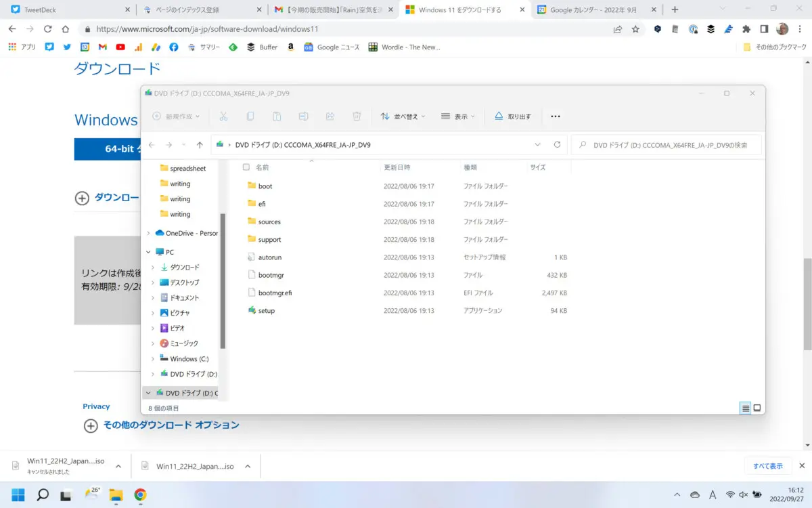This screenshot has height=508, width=812.
Task: Click the Privacy link on webpage
Action: click(x=96, y=406)
